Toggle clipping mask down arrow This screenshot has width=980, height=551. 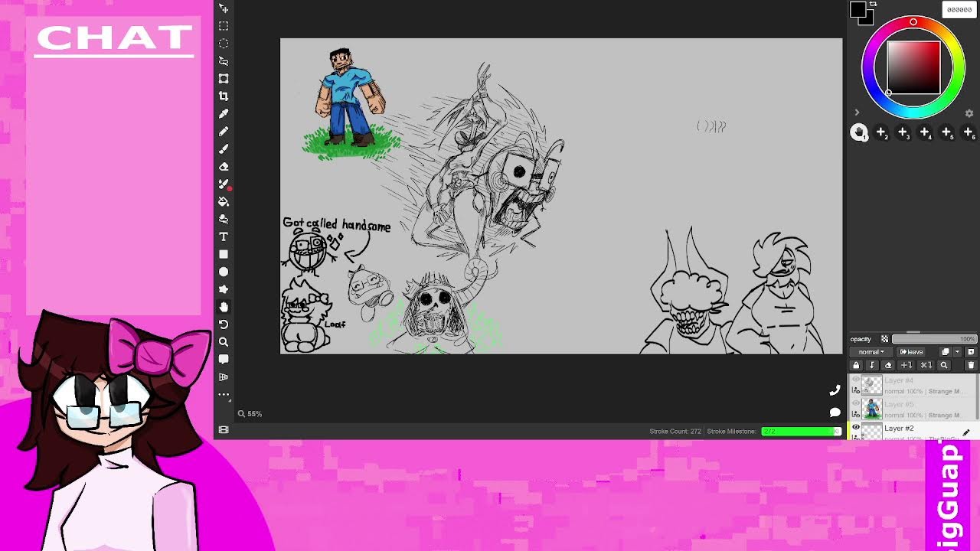click(x=872, y=366)
